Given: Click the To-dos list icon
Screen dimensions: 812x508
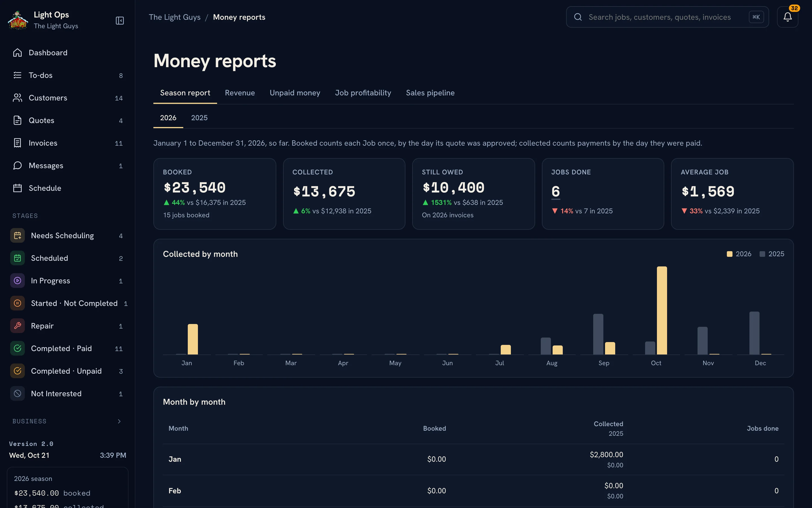Looking at the screenshot, I should pos(17,75).
